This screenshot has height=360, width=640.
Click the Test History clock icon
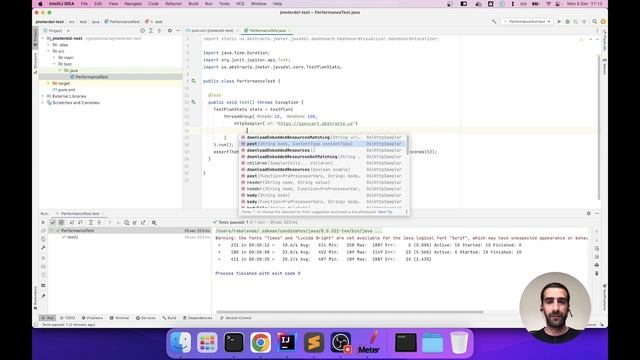pos(127,222)
